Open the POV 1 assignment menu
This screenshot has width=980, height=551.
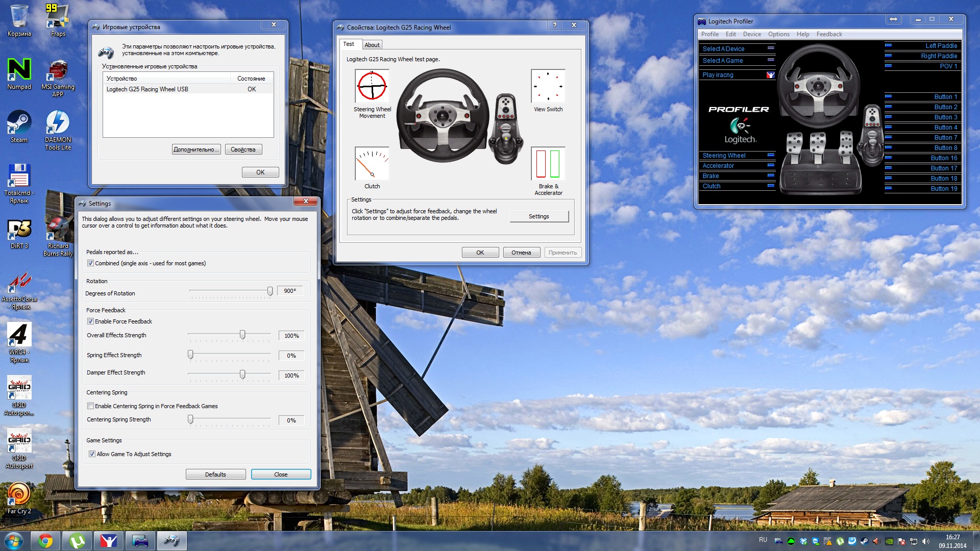pos(922,66)
